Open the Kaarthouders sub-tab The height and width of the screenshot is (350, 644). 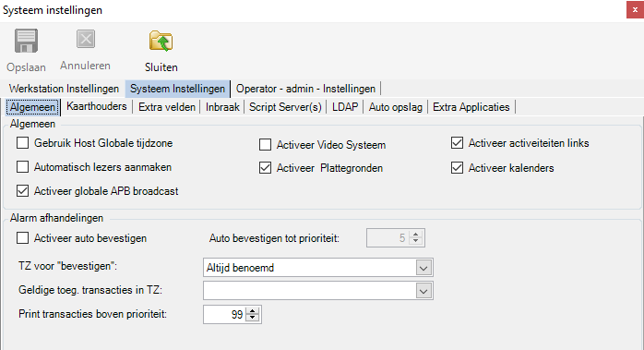97,106
